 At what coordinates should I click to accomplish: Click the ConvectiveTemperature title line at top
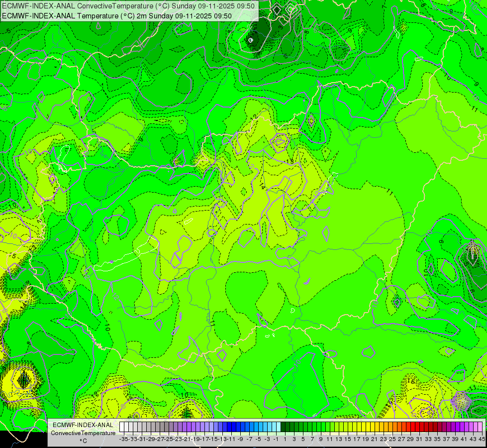pyautogui.click(x=128, y=6)
